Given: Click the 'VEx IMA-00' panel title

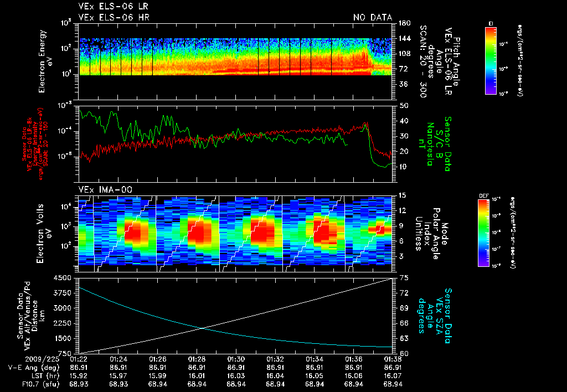Looking at the screenshot, I should (x=105, y=189).
